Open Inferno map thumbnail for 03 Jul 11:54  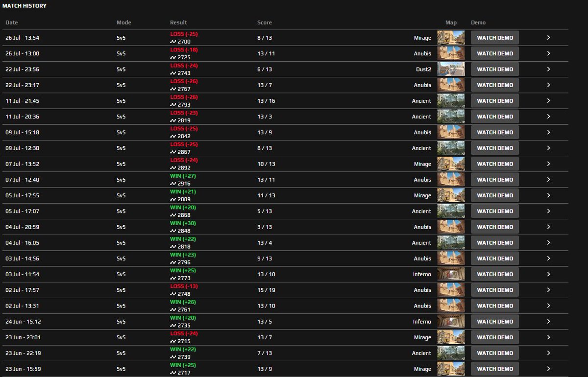tap(451, 274)
